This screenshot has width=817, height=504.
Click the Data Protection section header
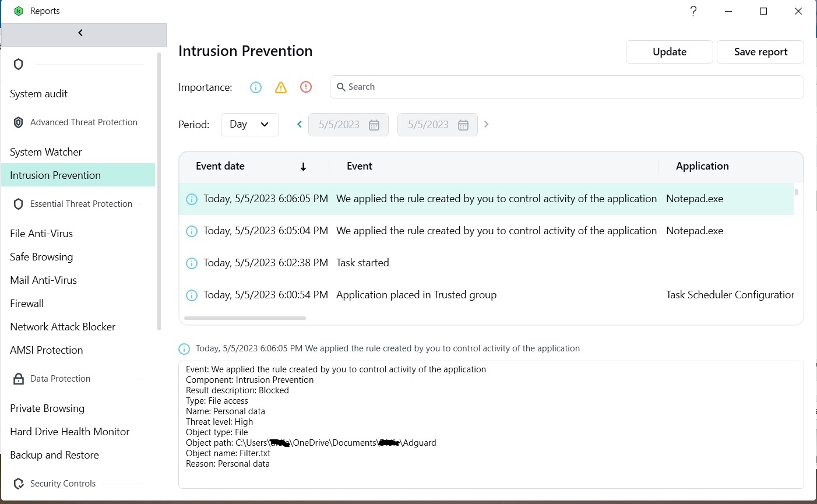point(61,379)
